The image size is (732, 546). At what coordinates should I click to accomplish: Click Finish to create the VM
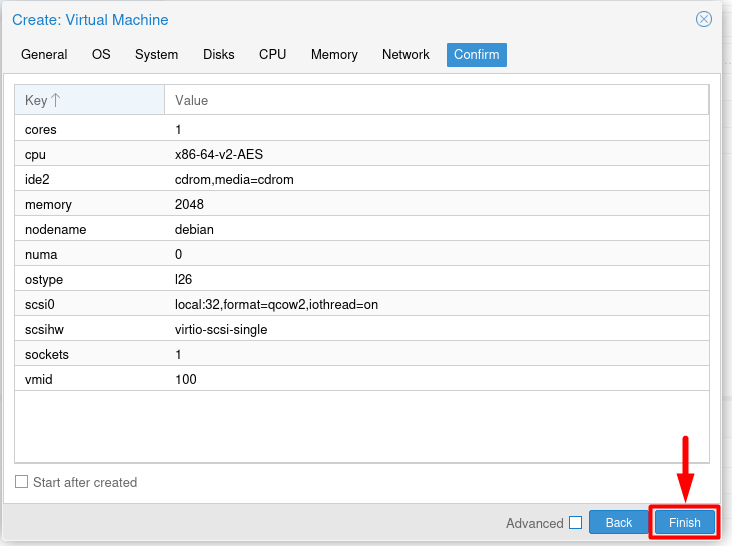click(x=684, y=522)
